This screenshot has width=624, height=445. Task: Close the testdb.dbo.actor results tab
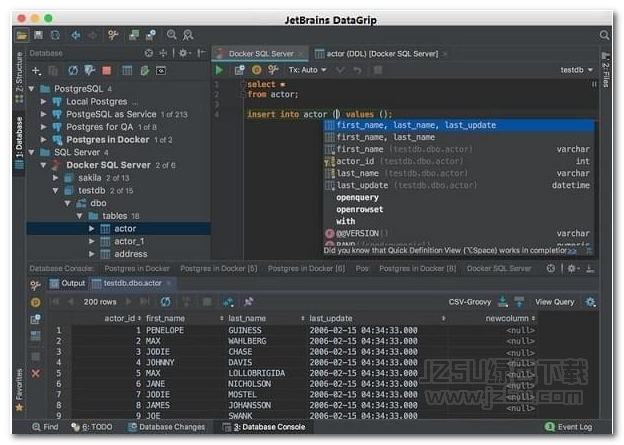pyautogui.click(x=169, y=283)
